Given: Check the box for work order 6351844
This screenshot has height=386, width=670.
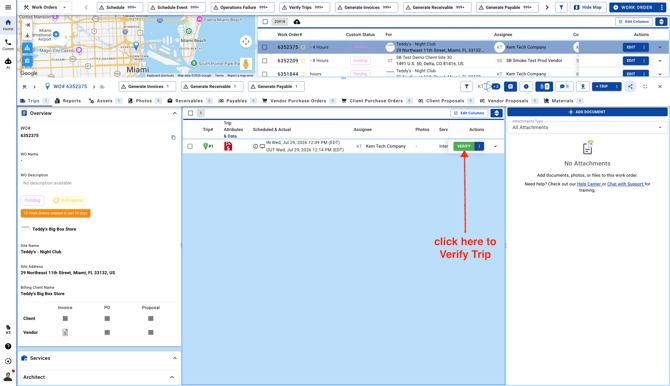Looking at the screenshot, I should (265, 74).
